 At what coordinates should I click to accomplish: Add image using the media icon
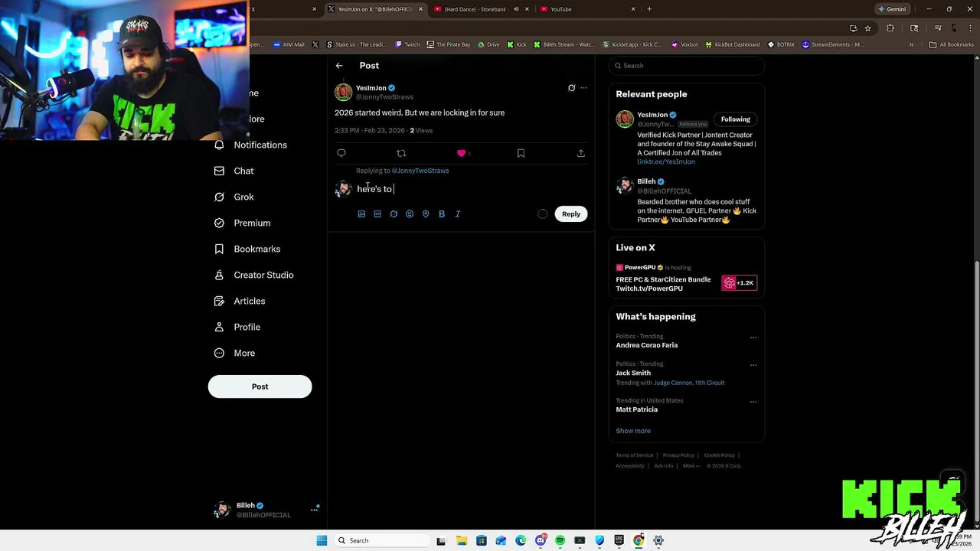tap(361, 214)
